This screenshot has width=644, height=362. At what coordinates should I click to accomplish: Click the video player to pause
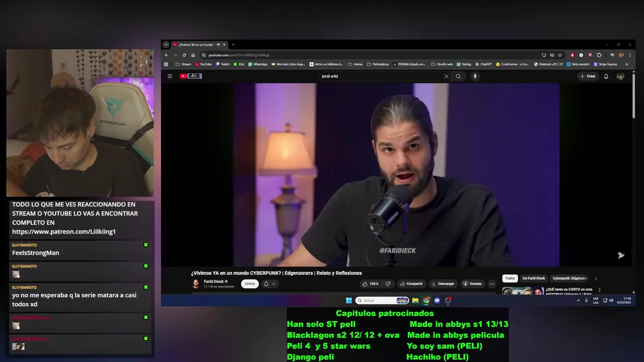click(x=396, y=174)
